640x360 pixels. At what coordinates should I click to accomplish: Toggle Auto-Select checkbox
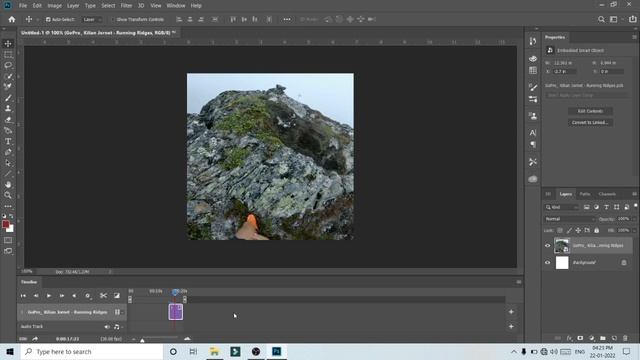(48, 19)
